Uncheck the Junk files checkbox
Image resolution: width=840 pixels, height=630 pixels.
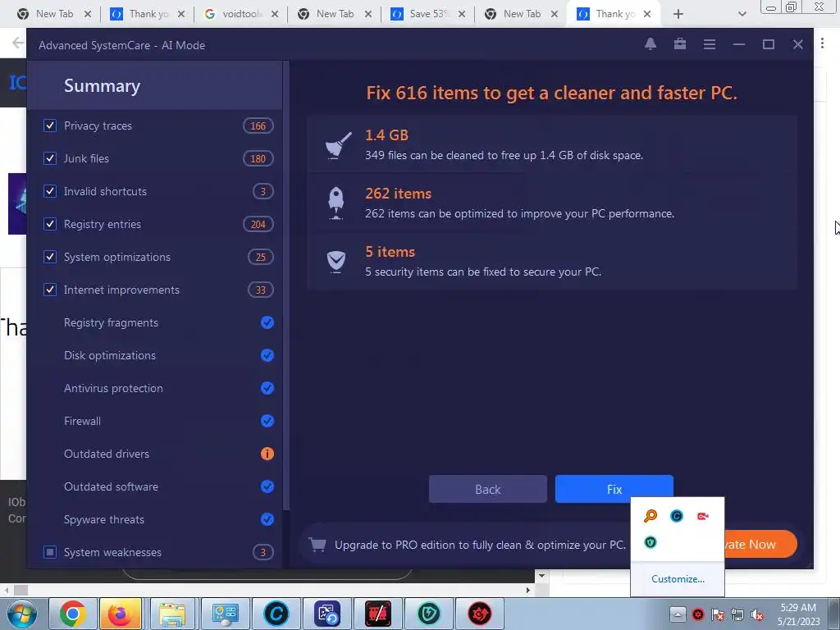[x=50, y=158]
